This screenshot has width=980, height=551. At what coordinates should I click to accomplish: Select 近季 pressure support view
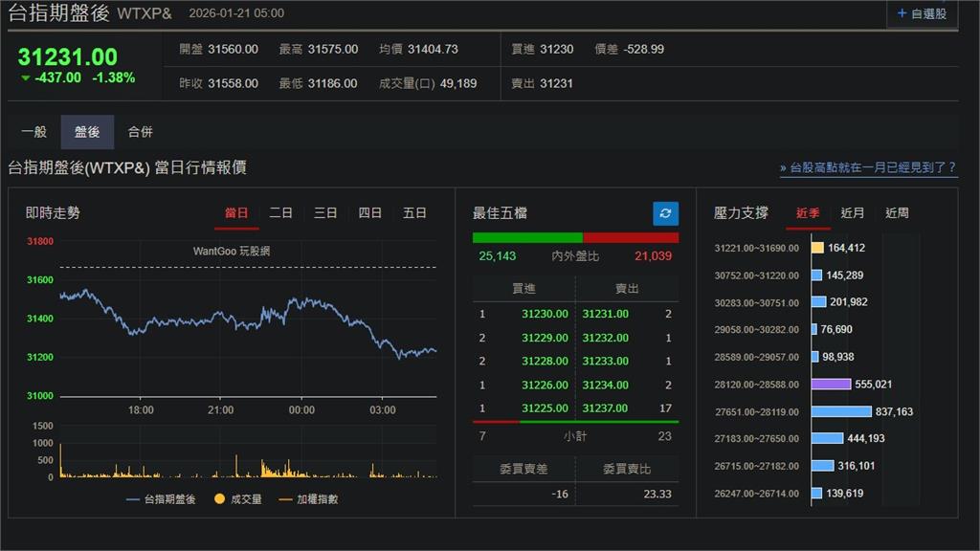[x=808, y=213]
